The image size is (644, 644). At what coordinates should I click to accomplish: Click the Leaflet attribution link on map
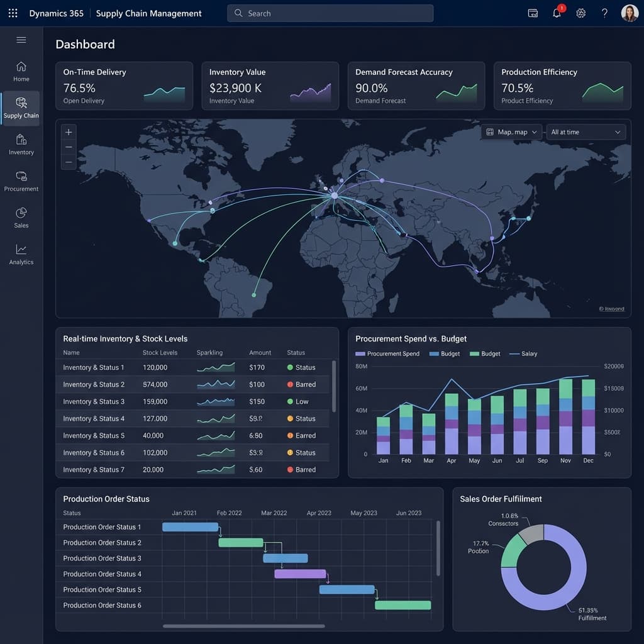[611, 309]
